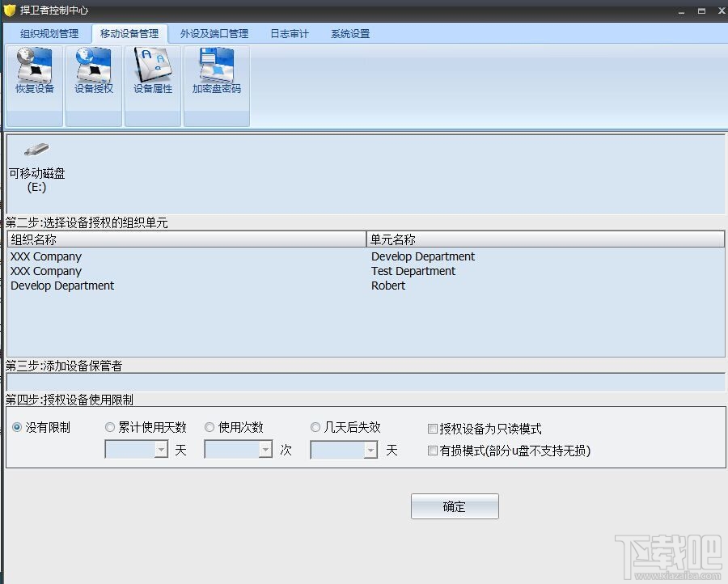Screen dimensions: 728x584
Task: Switch to the 移动设备管理 tab
Action: click(129, 34)
